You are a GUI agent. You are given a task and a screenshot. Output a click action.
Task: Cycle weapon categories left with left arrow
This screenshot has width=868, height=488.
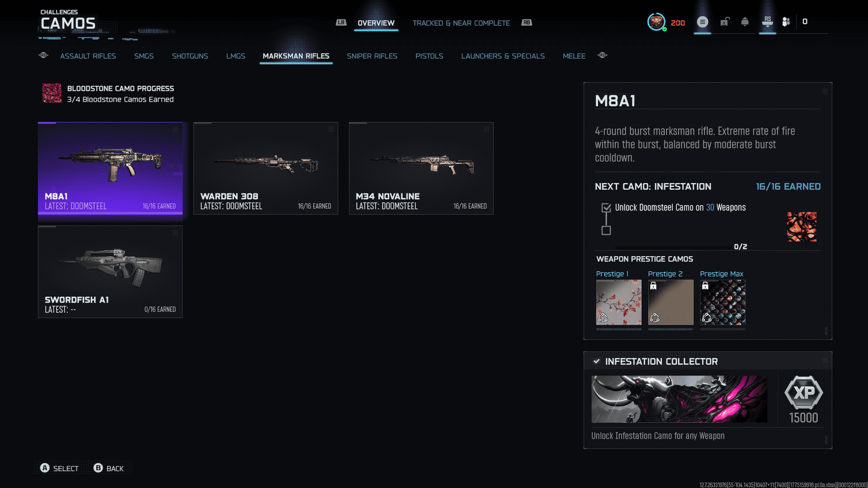pyautogui.click(x=43, y=56)
